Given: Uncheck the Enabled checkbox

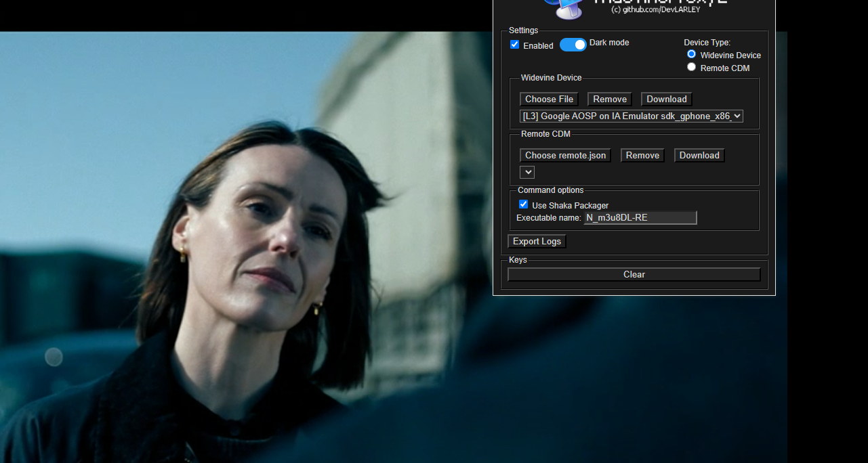Looking at the screenshot, I should click(x=515, y=45).
